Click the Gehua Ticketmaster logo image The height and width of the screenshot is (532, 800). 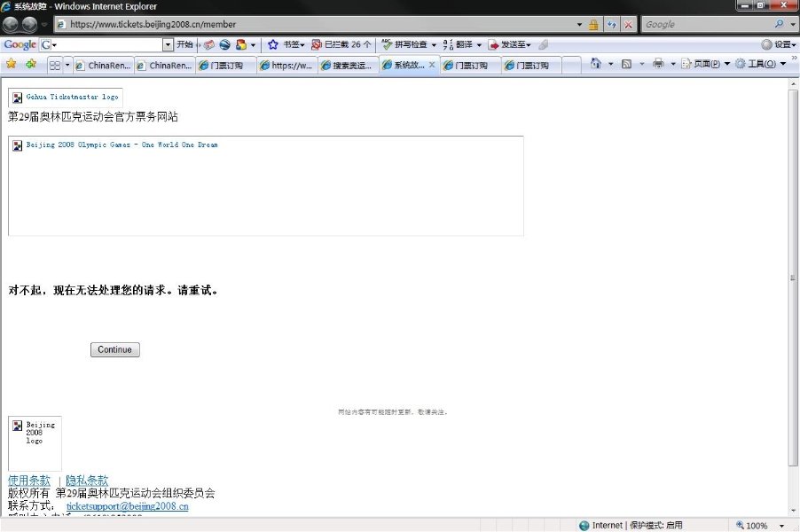(x=66, y=97)
